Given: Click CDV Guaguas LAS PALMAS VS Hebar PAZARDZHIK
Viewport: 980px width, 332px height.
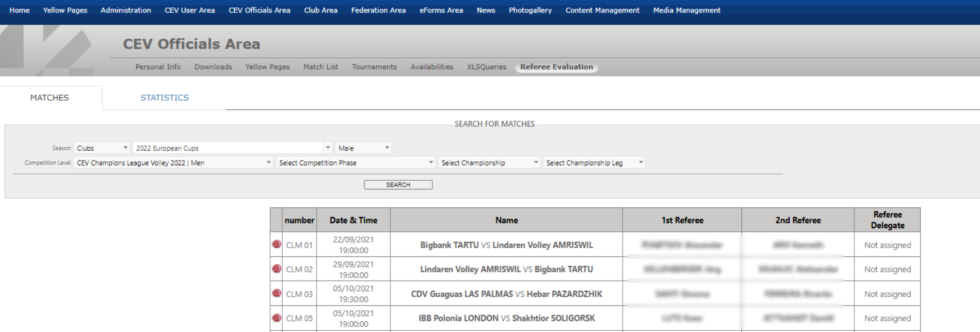Looking at the screenshot, I should 506,294.
